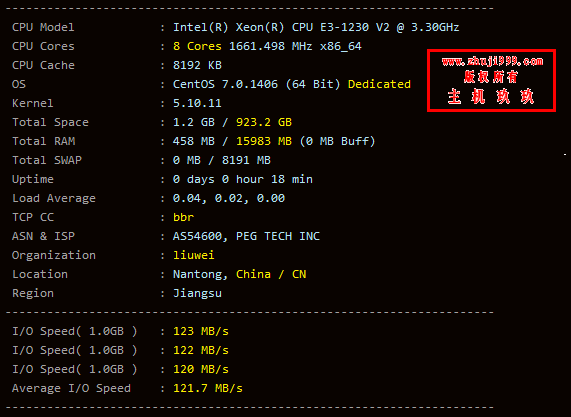Click the 'Nantong,' city text
Image resolution: width=571 pixels, height=417 pixels.
pos(201,274)
